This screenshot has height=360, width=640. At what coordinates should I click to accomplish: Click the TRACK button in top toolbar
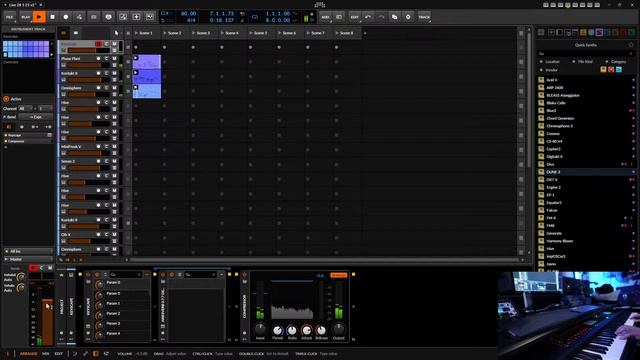click(424, 17)
